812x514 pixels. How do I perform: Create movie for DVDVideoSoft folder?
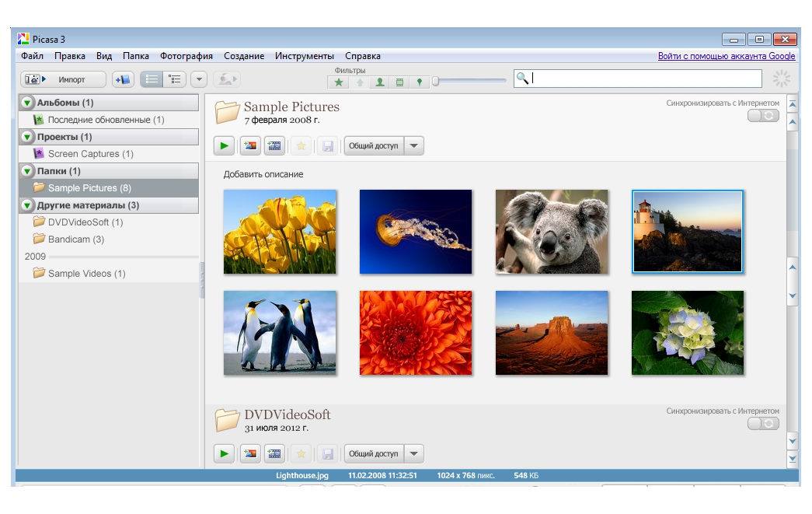click(x=274, y=454)
